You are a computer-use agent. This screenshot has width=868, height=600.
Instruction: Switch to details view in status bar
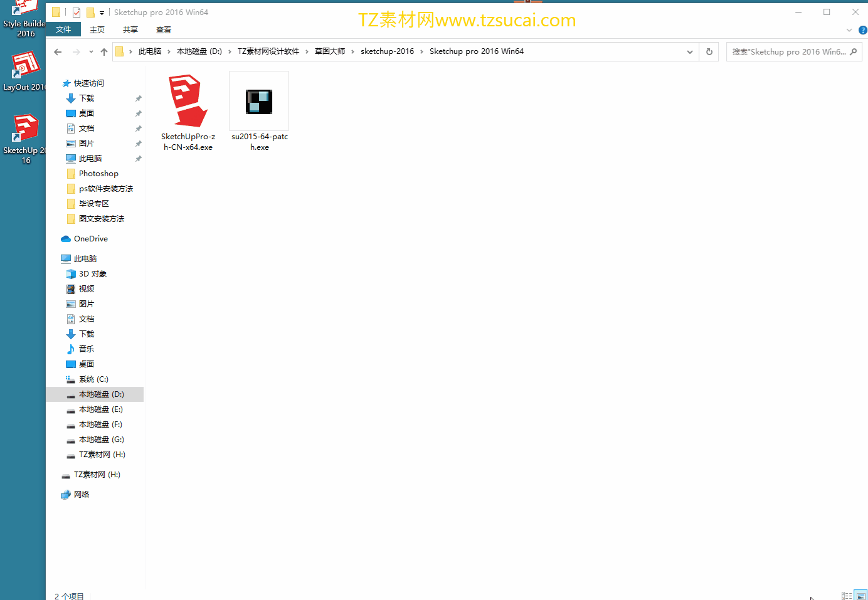click(x=847, y=596)
